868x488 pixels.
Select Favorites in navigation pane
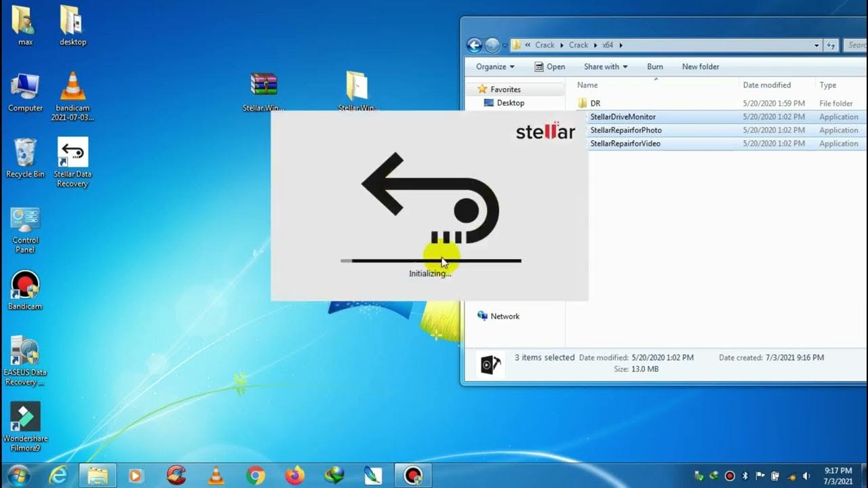(x=505, y=89)
